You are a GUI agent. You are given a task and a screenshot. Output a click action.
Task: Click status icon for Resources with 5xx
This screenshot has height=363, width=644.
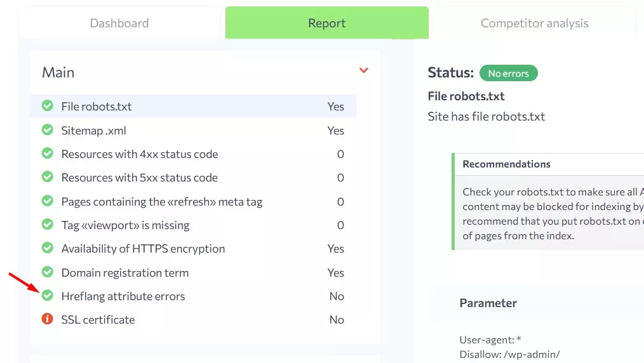(x=47, y=177)
